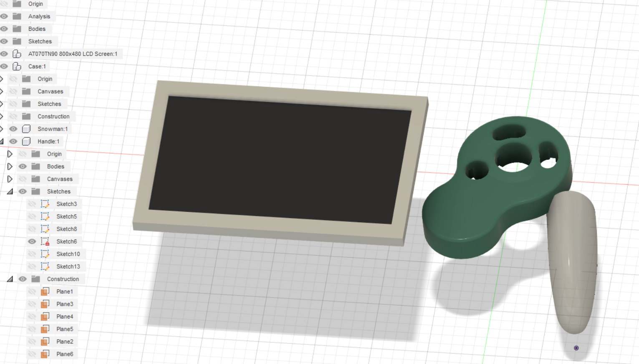
Task: Click the Plane3 construction plane icon
Action: coord(45,304)
